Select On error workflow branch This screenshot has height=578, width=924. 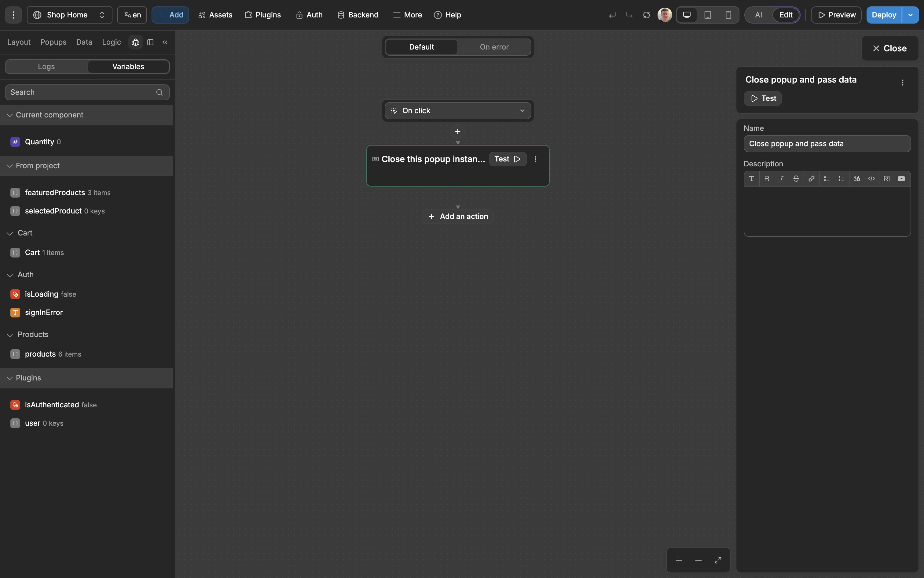(x=494, y=47)
